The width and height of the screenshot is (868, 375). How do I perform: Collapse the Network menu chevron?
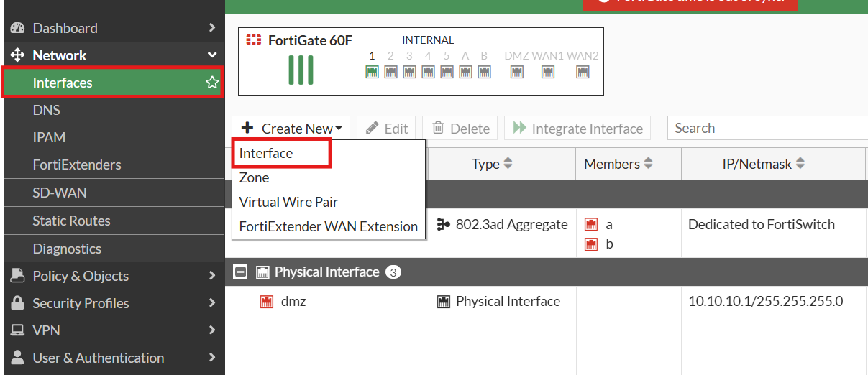pyautogui.click(x=211, y=55)
